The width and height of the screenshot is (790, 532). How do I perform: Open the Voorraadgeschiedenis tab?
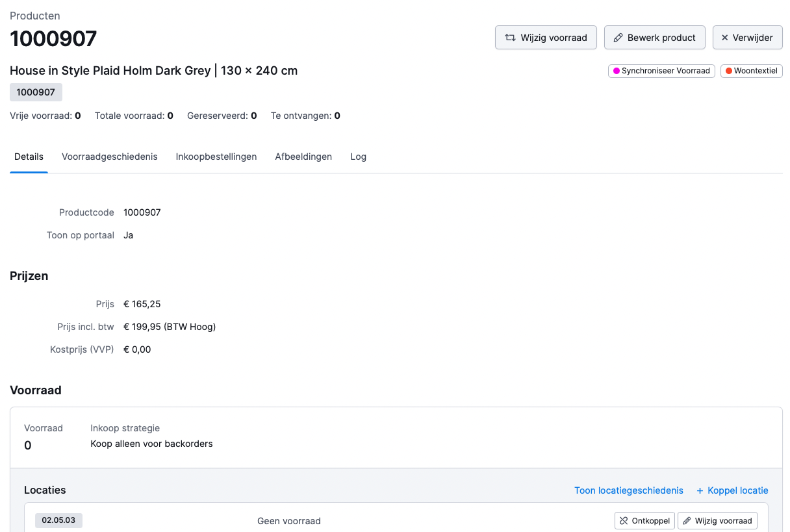(110, 157)
